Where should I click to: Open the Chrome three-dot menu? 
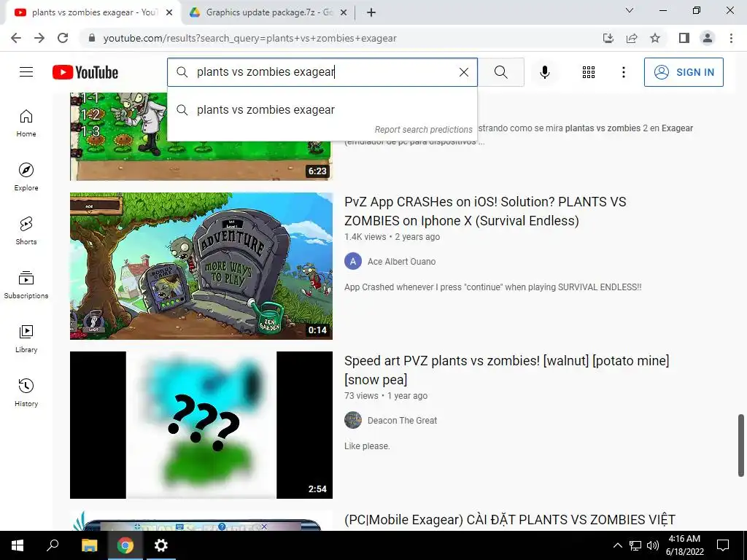point(731,38)
